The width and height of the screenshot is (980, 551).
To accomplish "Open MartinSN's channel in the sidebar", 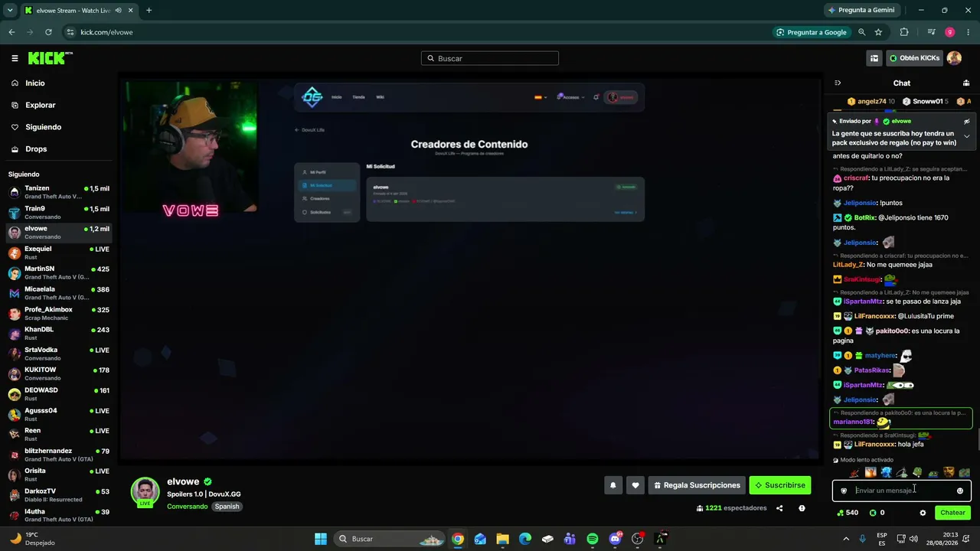I will coord(59,273).
